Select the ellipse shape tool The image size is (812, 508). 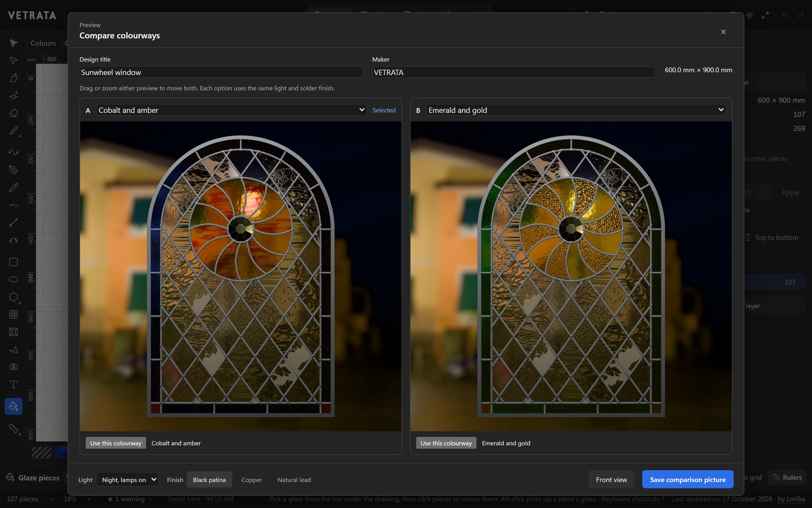coord(14,279)
